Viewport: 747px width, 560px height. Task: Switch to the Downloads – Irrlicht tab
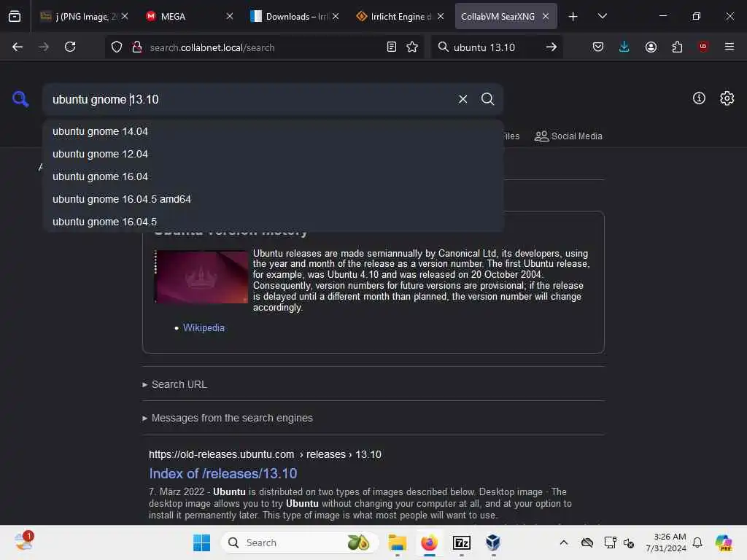[295, 16]
